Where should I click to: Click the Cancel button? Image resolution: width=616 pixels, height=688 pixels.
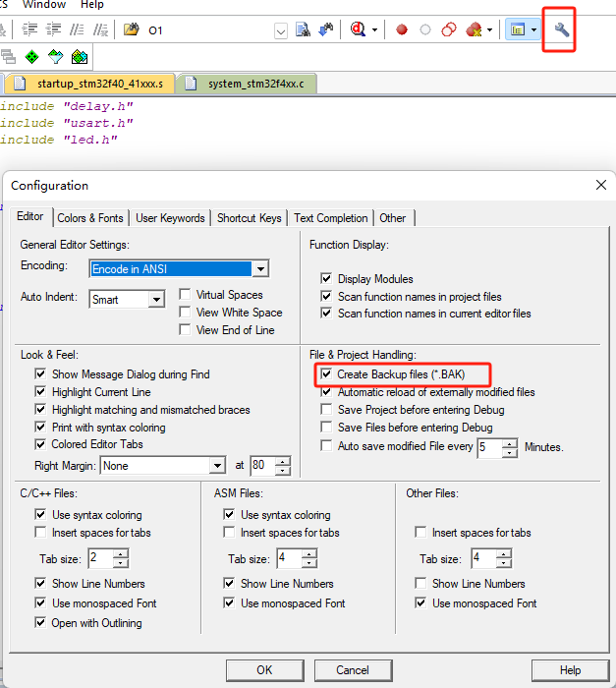click(352, 670)
